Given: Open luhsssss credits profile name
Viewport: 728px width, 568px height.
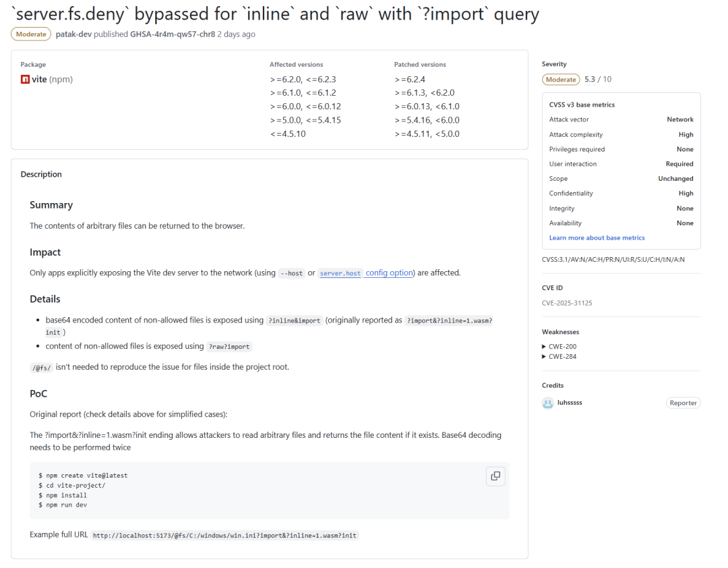Looking at the screenshot, I should 570,403.
